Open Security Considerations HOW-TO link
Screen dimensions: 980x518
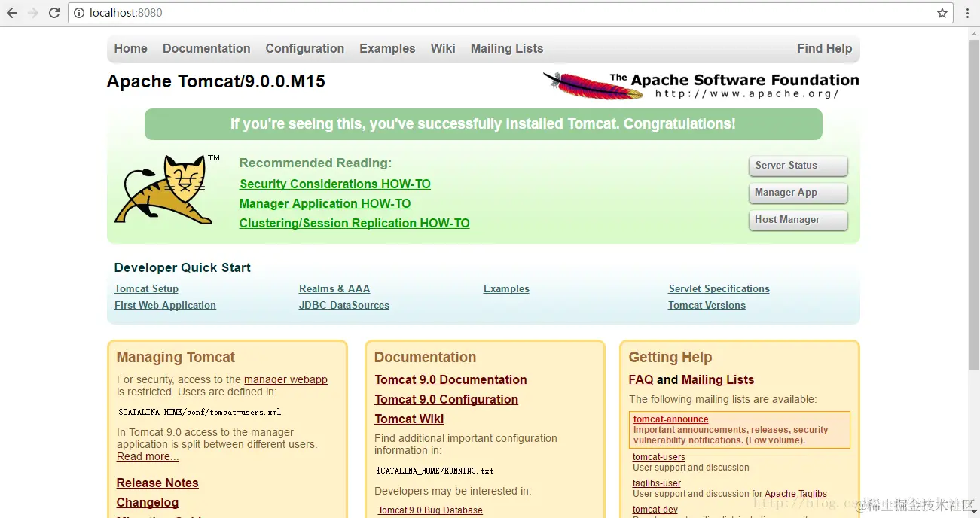coord(335,184)
